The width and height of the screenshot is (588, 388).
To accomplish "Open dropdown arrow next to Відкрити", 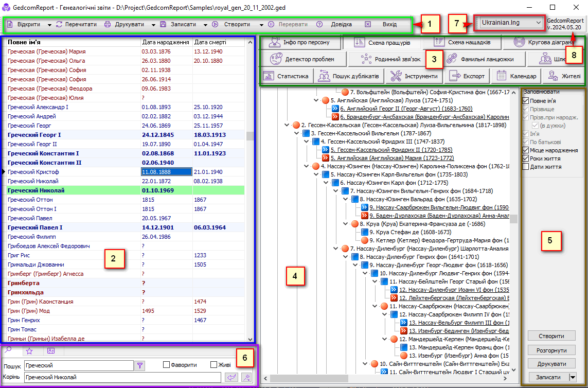I will click(x=49, y=25).
